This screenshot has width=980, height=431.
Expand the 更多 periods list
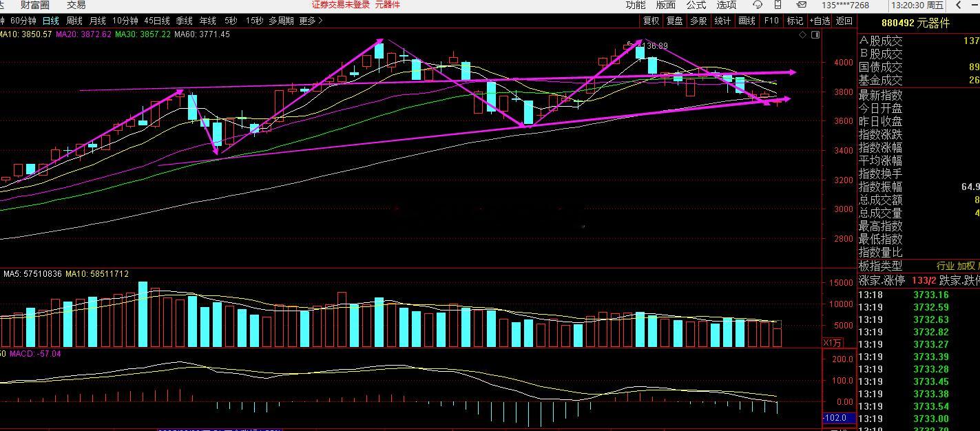pyautogui.click(x=311, y=21)
